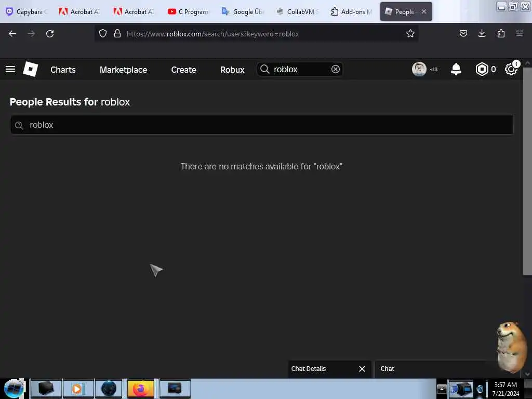Open the Firefox taskbar icon
Viewport: 532px width, 399px height.
click(140, 389)
